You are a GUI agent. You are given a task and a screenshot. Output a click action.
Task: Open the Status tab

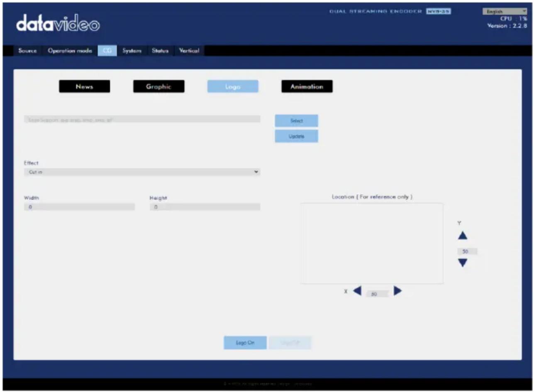tap(160, 51)
